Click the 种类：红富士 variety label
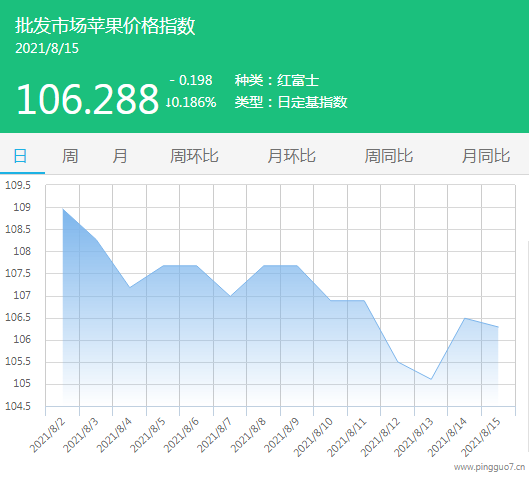Screen dimensions: 529x478 pyautogui.click(x=277, y=80)
